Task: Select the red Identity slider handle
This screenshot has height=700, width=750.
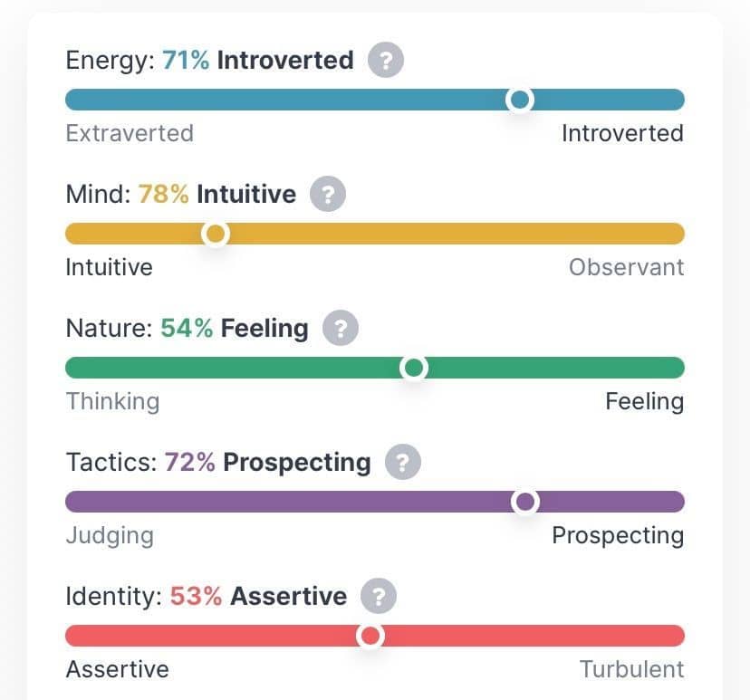Action: click(x=370, y=636)
